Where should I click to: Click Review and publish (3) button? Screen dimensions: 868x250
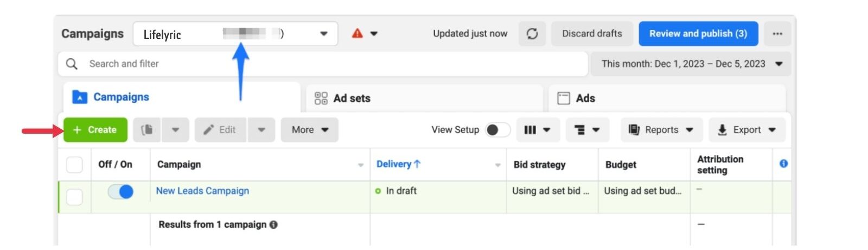pos(698,34)
